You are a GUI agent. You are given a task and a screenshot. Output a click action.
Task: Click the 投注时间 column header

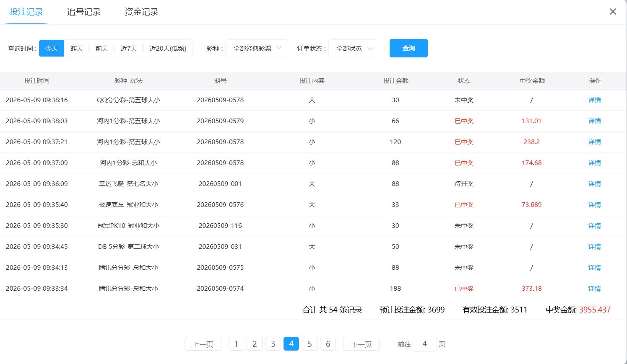tap(36, 81)
